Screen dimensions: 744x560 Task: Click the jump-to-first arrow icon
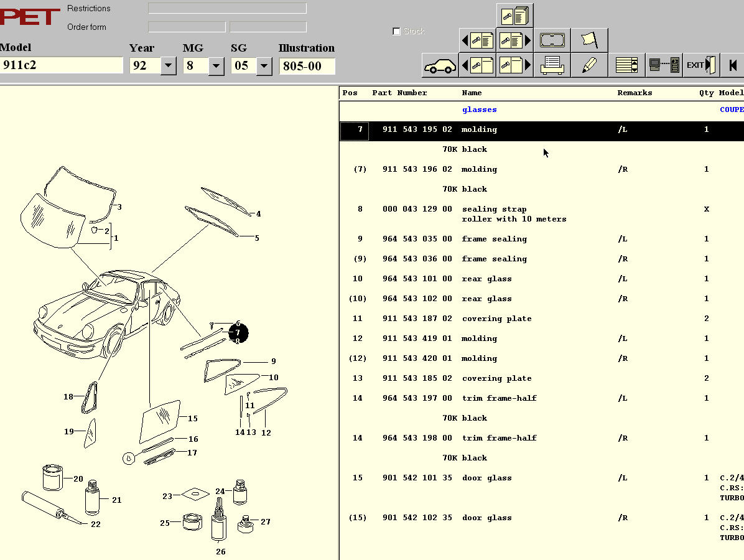pos(733,65)
